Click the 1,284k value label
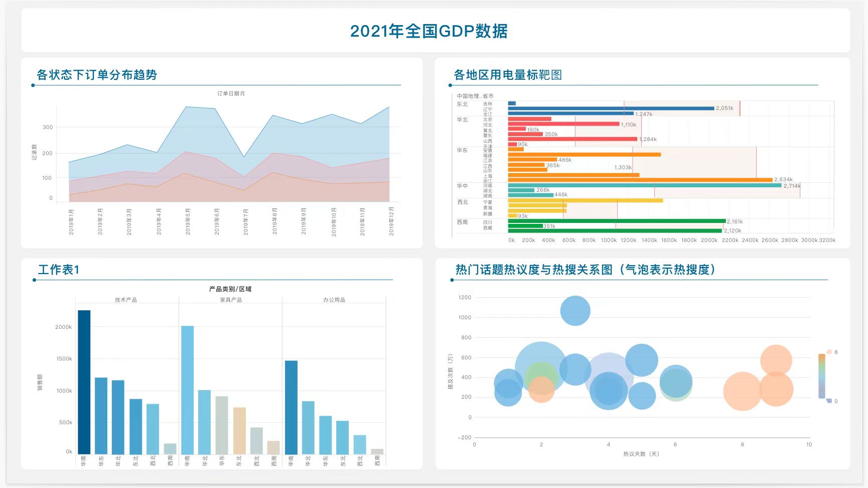 click(648, 139)
